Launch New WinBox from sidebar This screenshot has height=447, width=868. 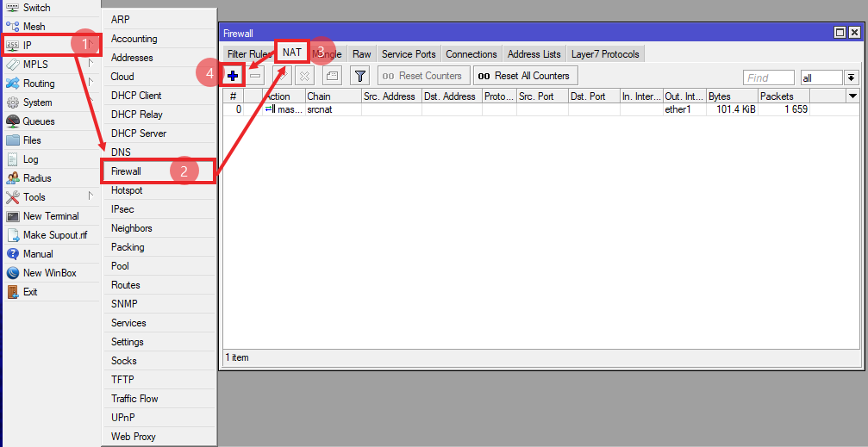point(49,273)
